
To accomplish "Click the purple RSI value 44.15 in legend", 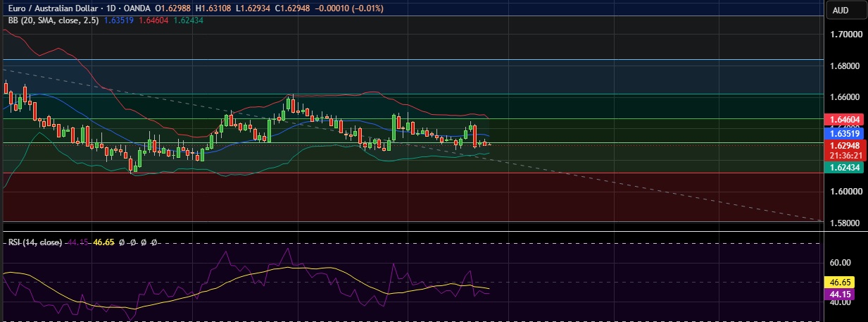I will 78,242.
